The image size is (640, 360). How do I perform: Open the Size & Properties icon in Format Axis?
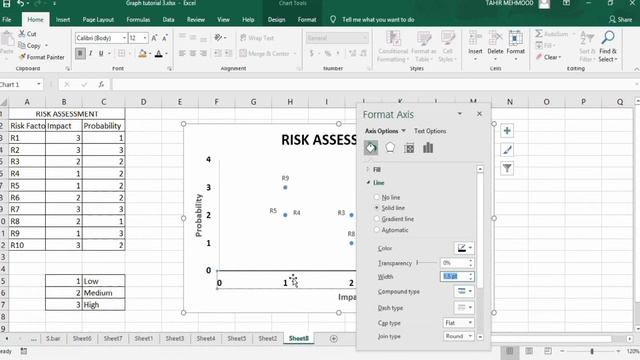point(409,148)
